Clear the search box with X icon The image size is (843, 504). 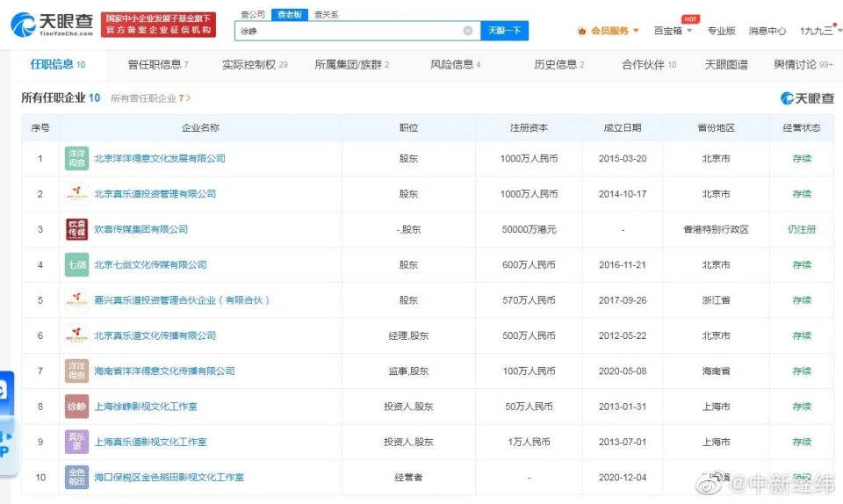(468, 31)
